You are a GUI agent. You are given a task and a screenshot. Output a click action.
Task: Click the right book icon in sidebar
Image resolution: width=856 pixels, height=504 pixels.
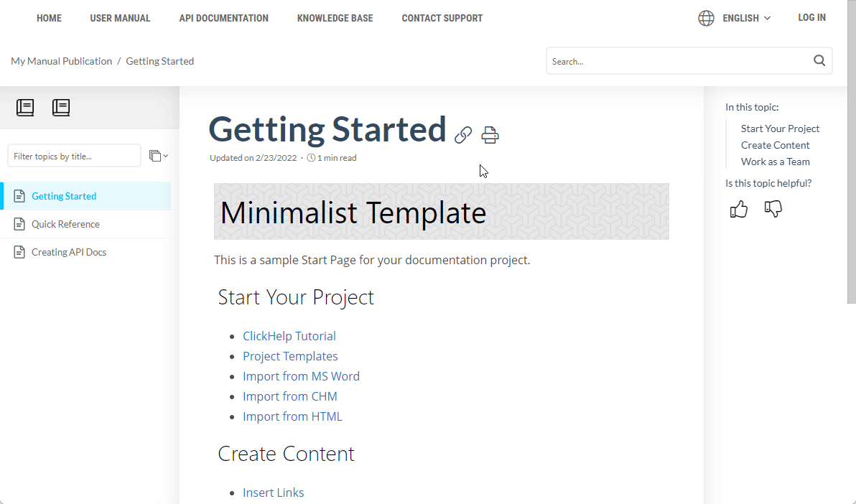click(x=61, y=108)
